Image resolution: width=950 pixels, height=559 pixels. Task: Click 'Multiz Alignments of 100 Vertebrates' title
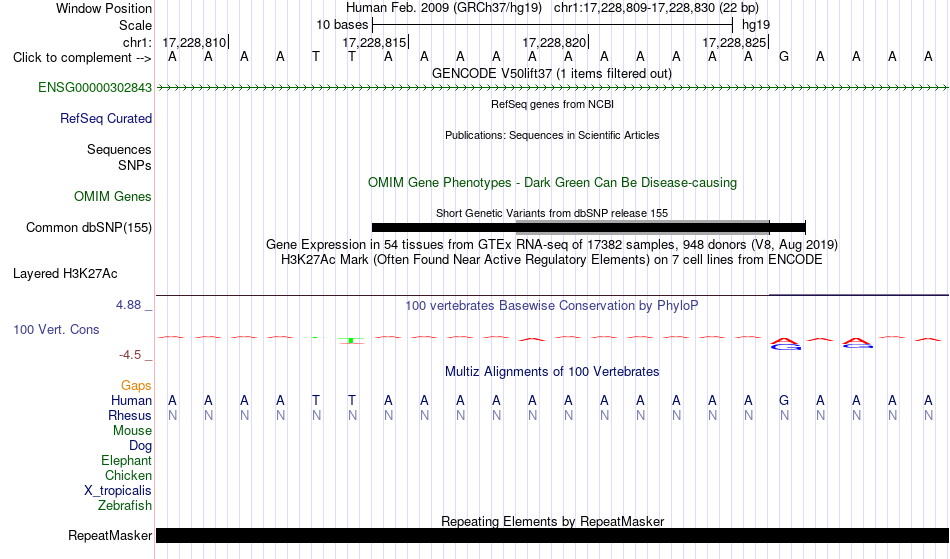[x=552, y=372]
